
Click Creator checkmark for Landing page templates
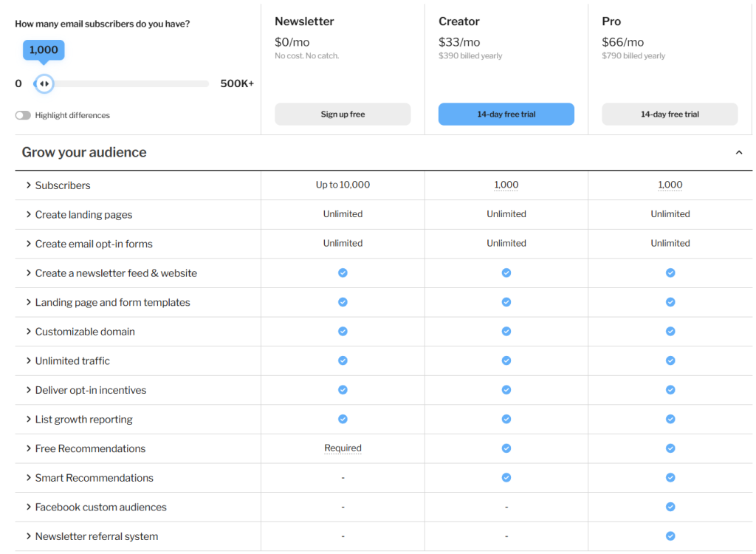(506, 302)
